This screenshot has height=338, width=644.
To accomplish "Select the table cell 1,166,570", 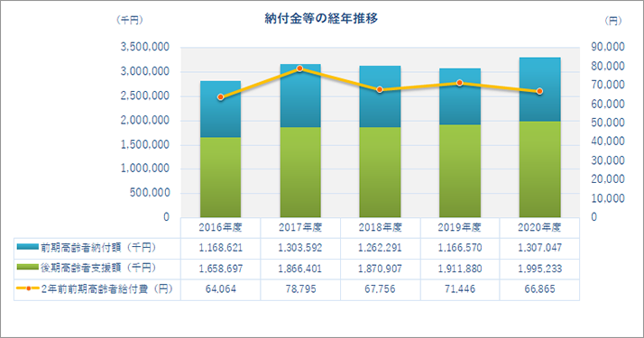I will click(x=460, y=248).
